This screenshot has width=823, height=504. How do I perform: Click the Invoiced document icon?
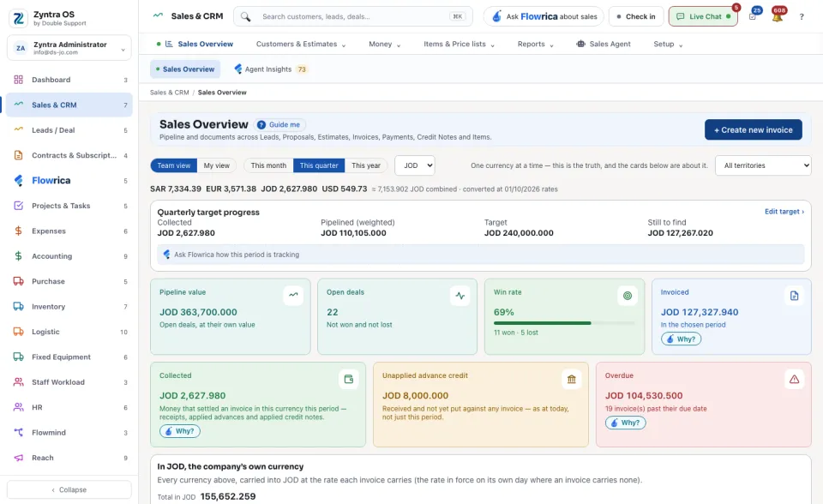(794, 296)
